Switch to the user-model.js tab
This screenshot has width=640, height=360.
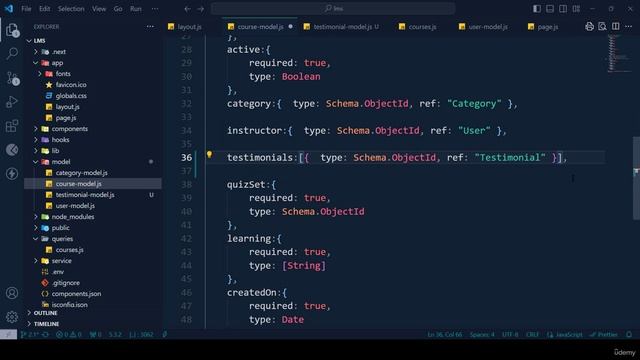487,27
